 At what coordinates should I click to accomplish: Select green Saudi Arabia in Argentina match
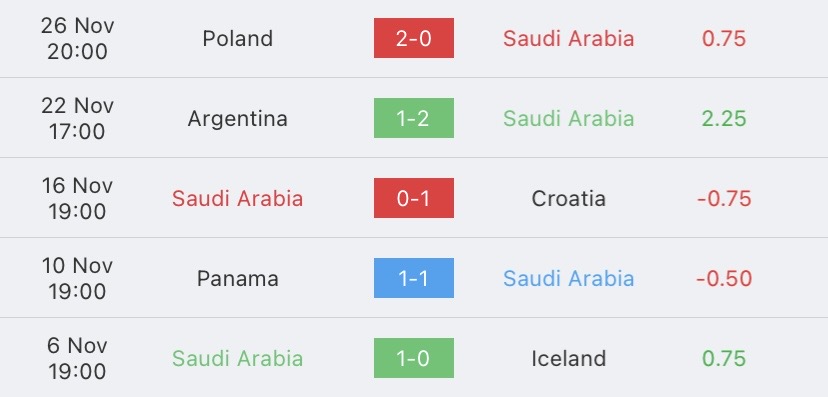[x=568, y=118]
